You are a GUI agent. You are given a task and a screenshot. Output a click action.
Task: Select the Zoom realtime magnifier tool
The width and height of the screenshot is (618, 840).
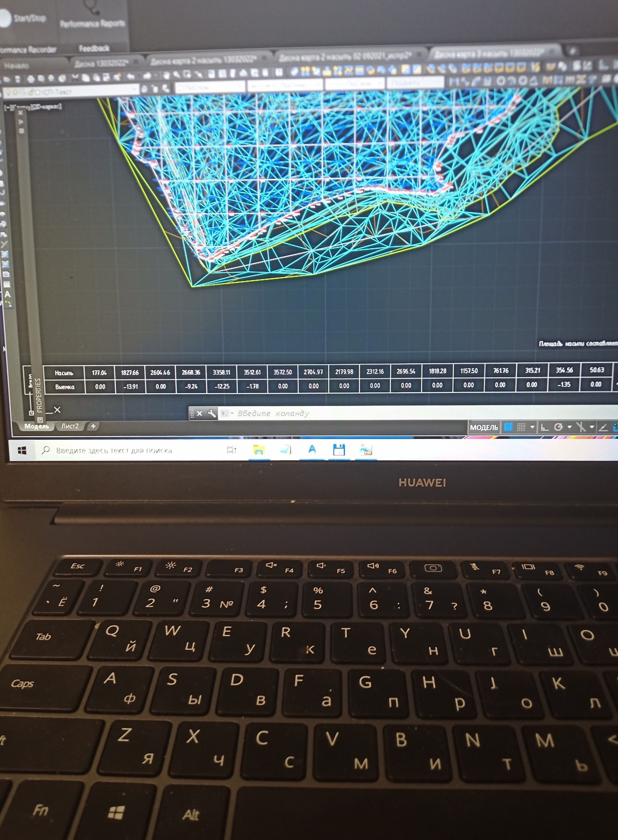coord(178,75)
